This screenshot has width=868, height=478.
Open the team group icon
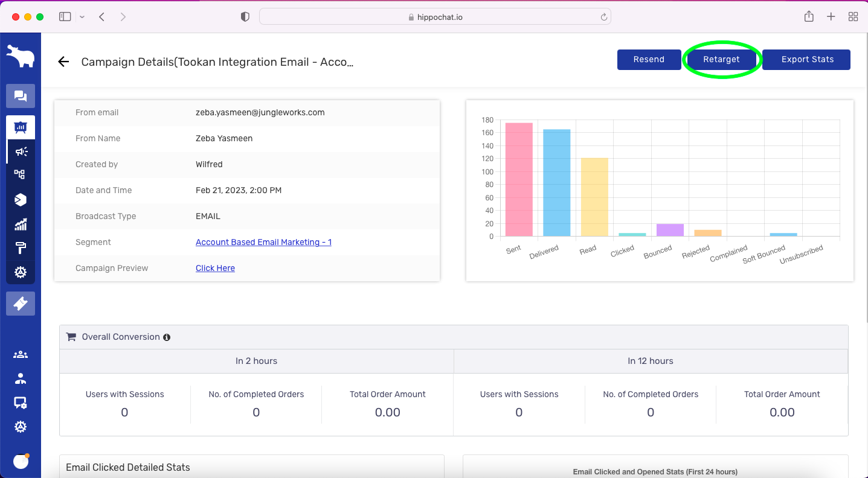[x=21, y=355]
